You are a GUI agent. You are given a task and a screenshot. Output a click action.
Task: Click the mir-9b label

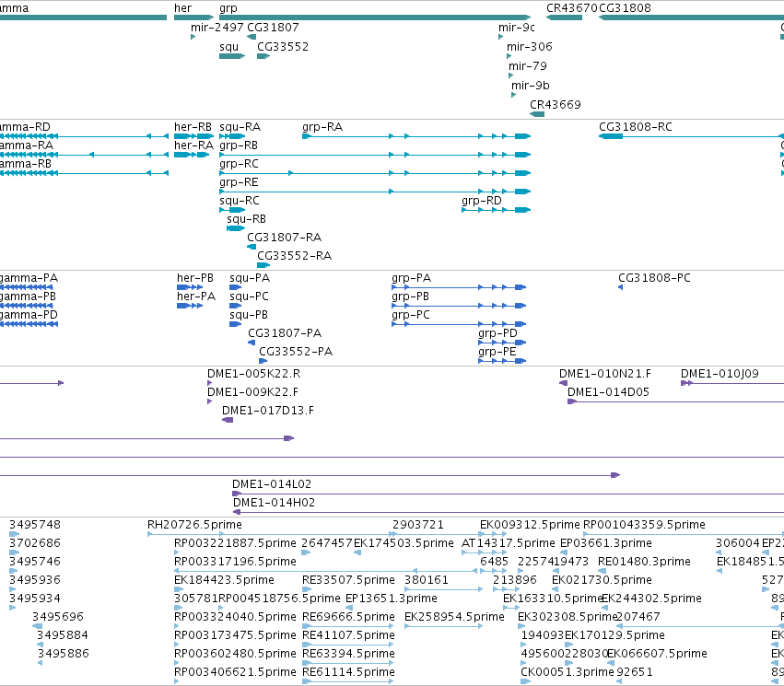(x=530, y=86)
